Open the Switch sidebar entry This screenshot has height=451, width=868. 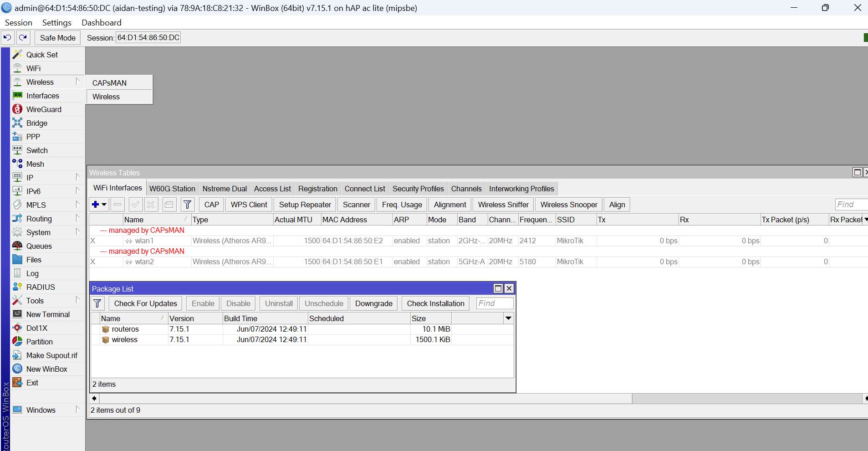click(x=47, y=150)
